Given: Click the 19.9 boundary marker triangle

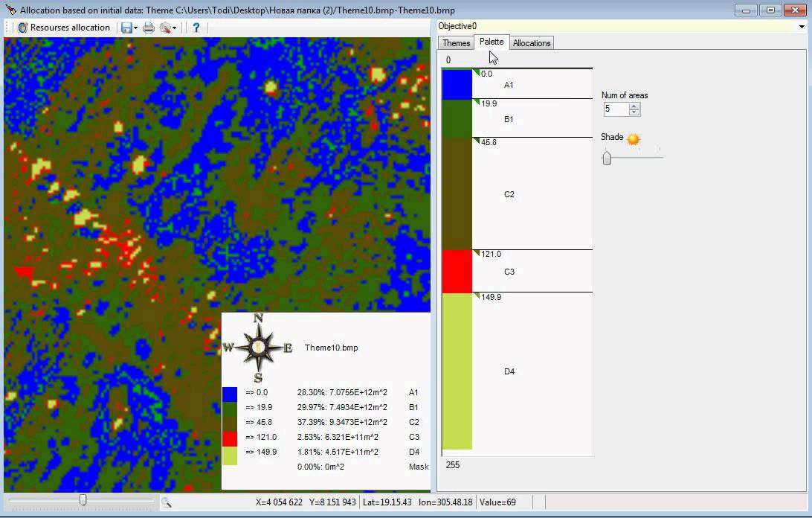Looking at the screenshot, I should [477, 102].
